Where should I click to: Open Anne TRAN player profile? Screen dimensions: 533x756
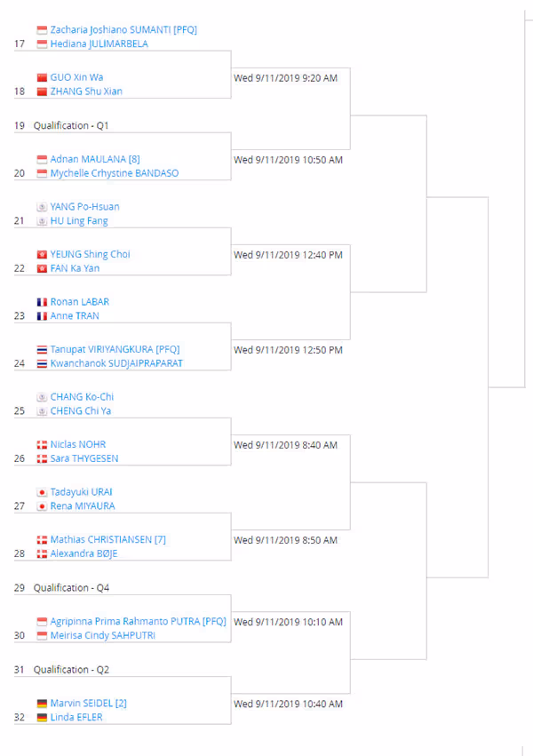coord(75,315)
